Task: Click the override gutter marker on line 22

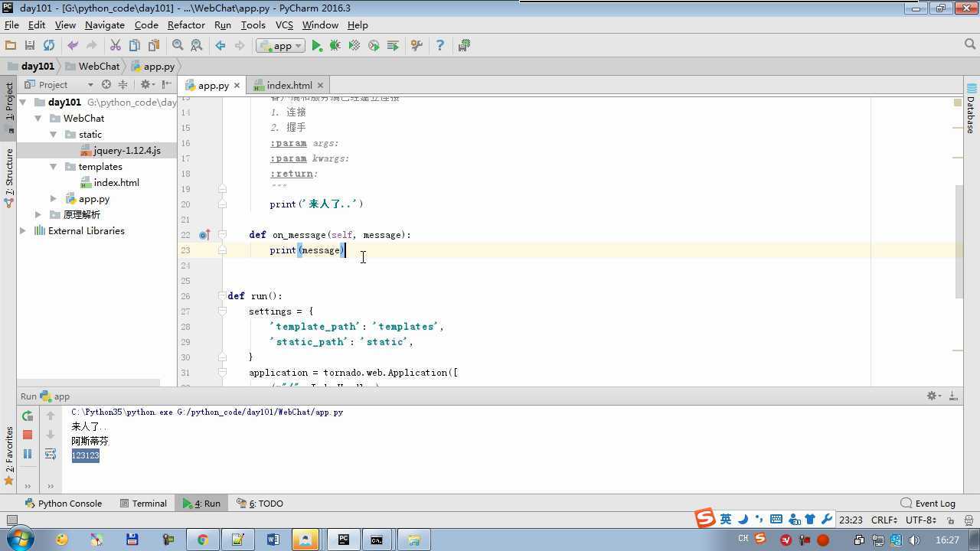Action: pyautogui.click(x=204, y=235)
